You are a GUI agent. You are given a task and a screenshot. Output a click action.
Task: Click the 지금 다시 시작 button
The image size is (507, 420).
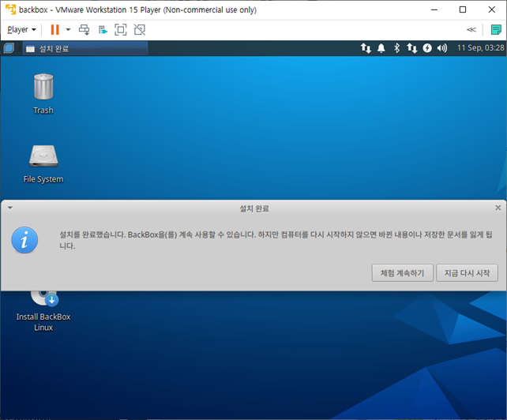pyautogui.click(x=467, y=273)
